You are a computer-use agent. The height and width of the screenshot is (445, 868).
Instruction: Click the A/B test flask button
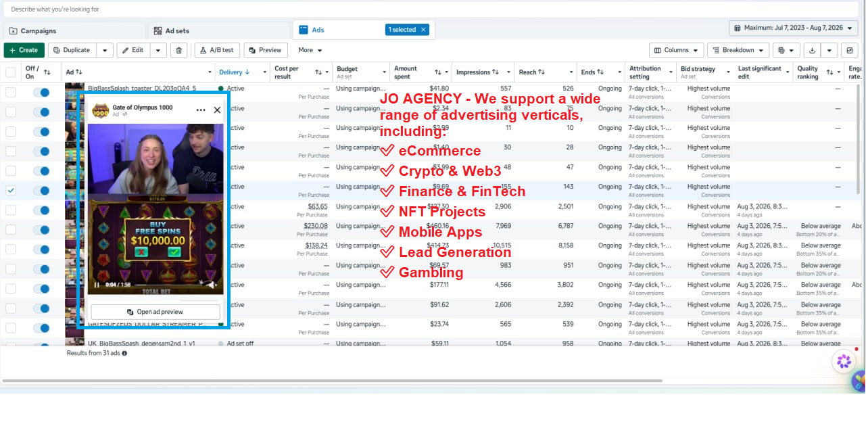(217, 50)
